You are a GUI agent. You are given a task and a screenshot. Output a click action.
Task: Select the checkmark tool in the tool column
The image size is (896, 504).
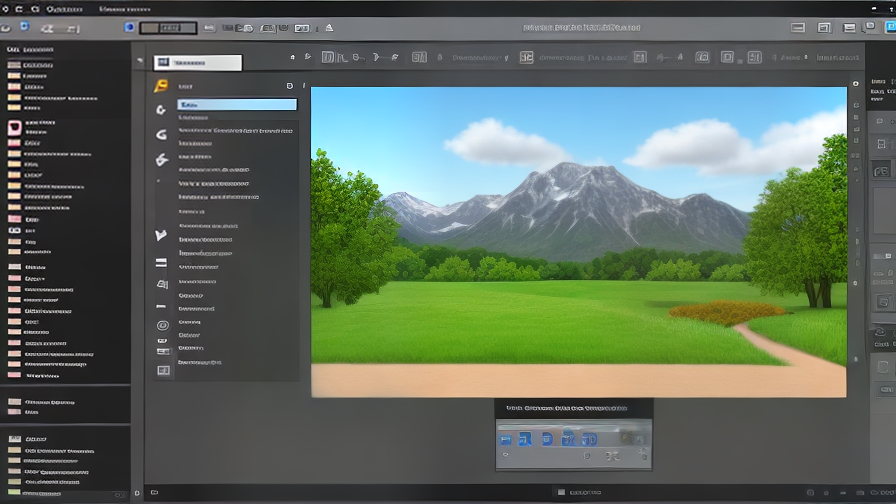coord(160,236)
